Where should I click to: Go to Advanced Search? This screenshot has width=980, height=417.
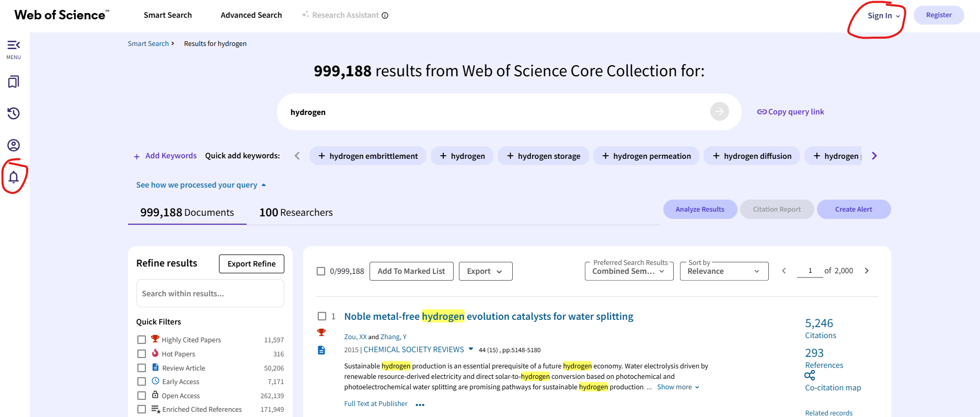click(x=251, y=15)
